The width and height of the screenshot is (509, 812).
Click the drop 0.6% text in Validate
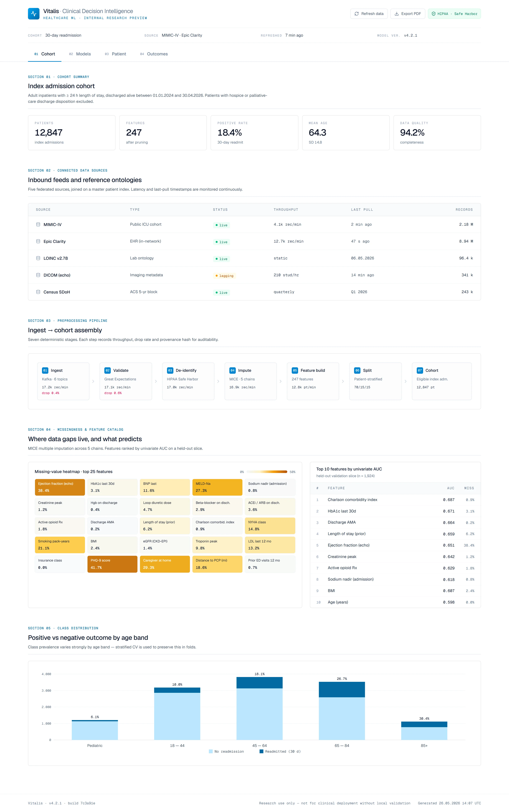pos(113,393)
